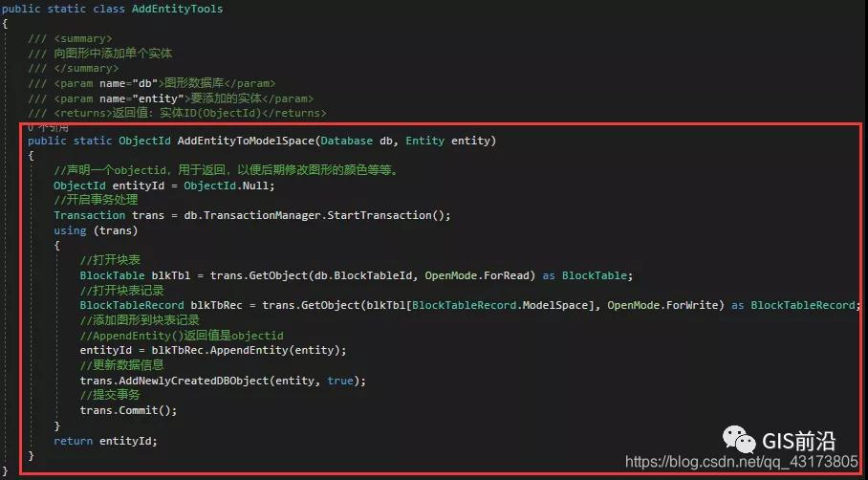
Task: Click the trans.Commit(); statement
Action: (128, 410)
